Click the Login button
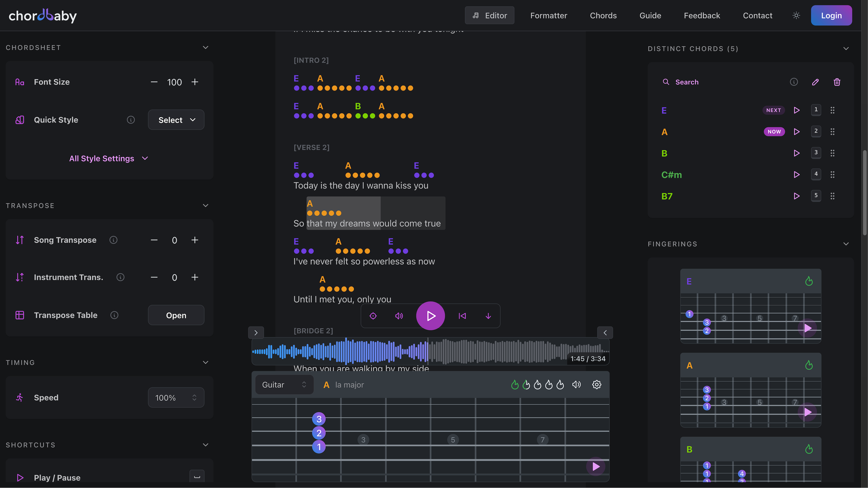 tap(831, 15)
